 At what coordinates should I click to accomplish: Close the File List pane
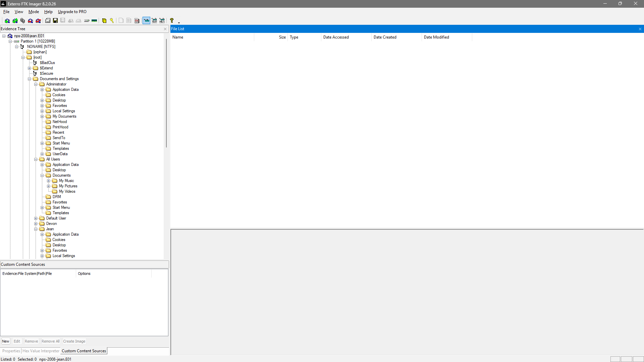640,29
